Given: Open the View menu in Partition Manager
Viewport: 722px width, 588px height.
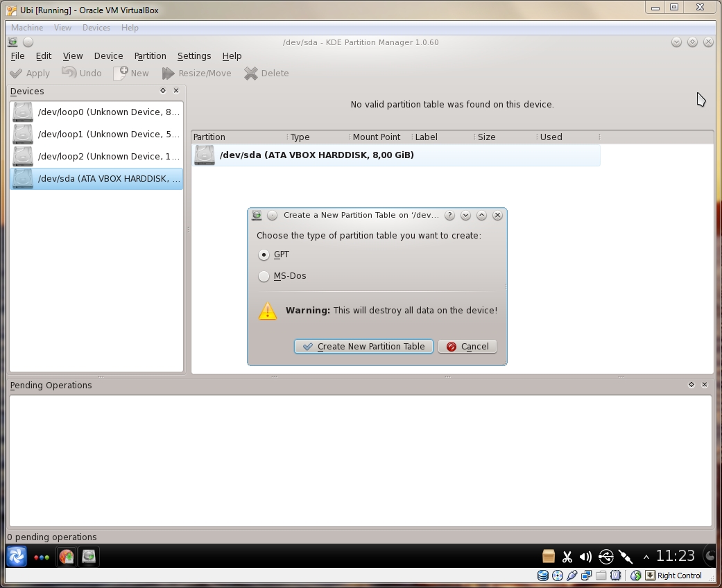Looking at the screenshot, I should coord(73,55).
